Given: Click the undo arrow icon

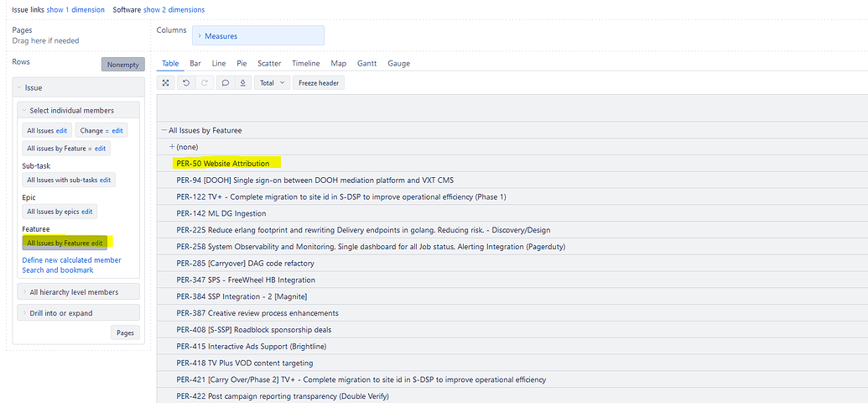Looking at the screenshot, I should pos(185,83).
